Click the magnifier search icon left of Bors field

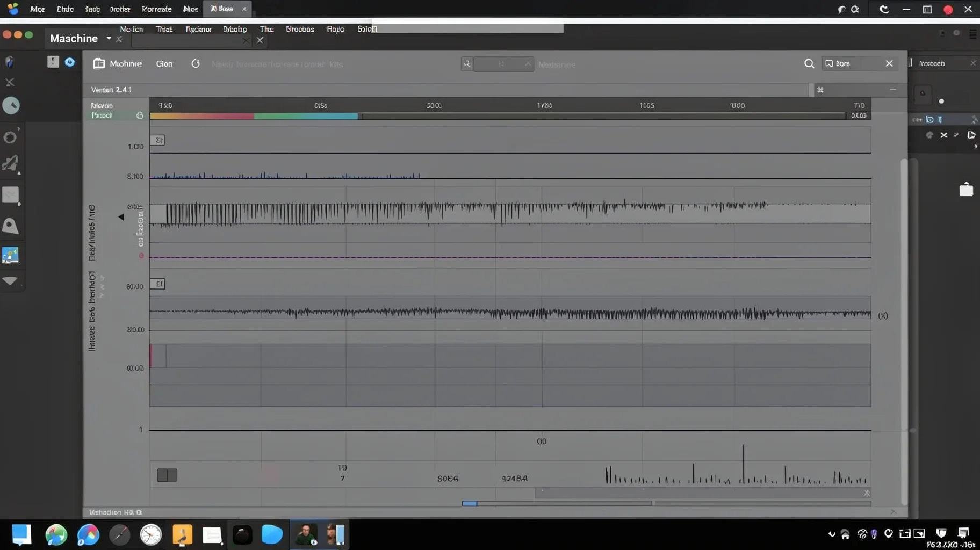809,64
